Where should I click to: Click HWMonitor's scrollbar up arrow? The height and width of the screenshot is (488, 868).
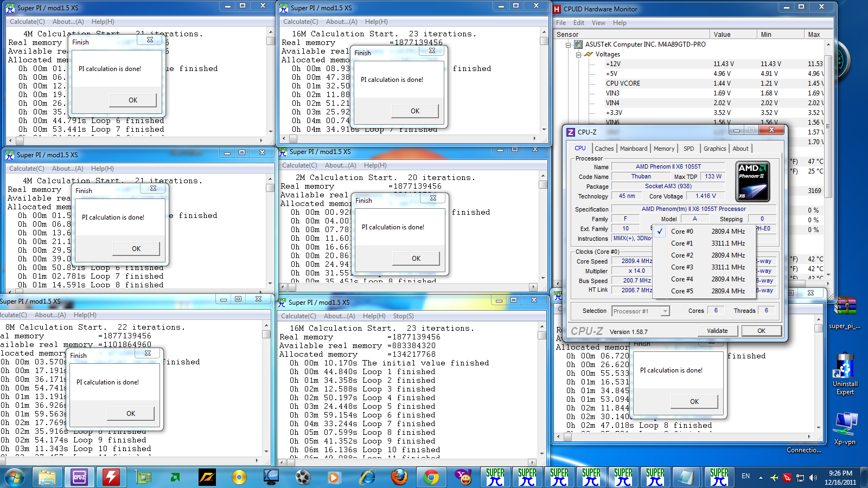(x=828, y=44)
